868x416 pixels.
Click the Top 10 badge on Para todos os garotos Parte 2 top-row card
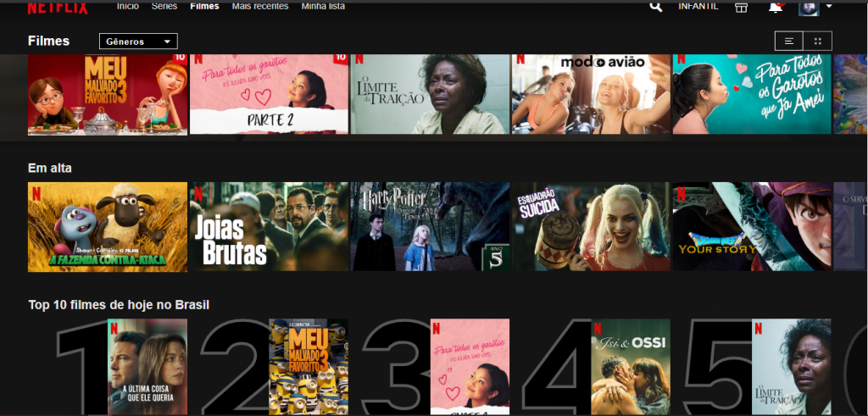341,58
